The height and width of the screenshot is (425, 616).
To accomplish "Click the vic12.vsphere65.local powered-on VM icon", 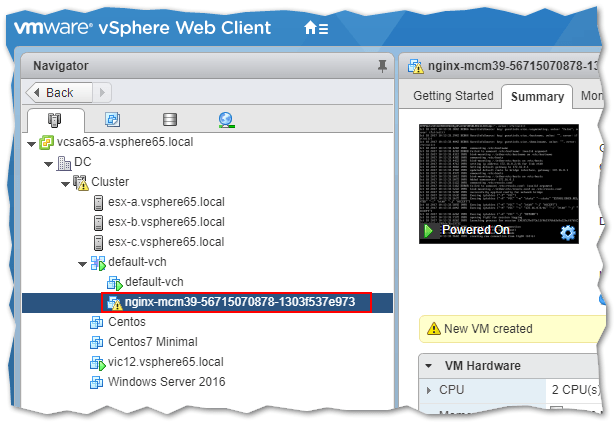I will pos(98,363).
